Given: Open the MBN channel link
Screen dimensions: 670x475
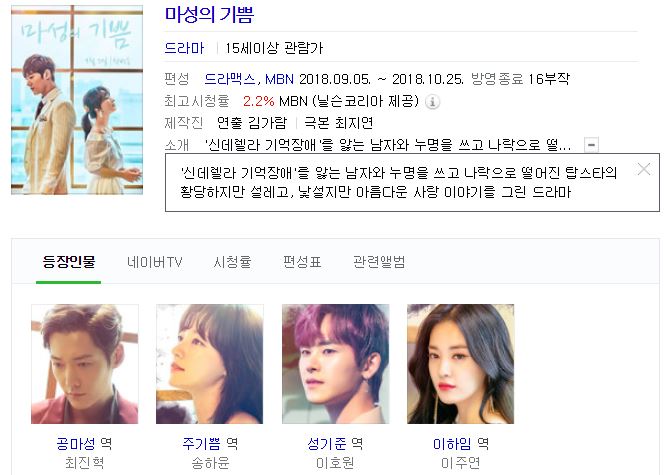Looking at the screenshot, I should (x=279, y=79).
